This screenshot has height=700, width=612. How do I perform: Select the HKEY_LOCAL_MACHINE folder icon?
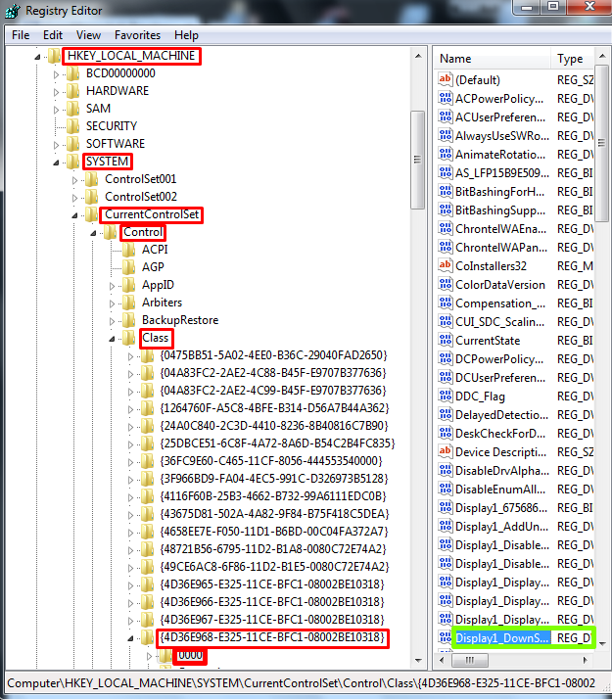point(54,56)
